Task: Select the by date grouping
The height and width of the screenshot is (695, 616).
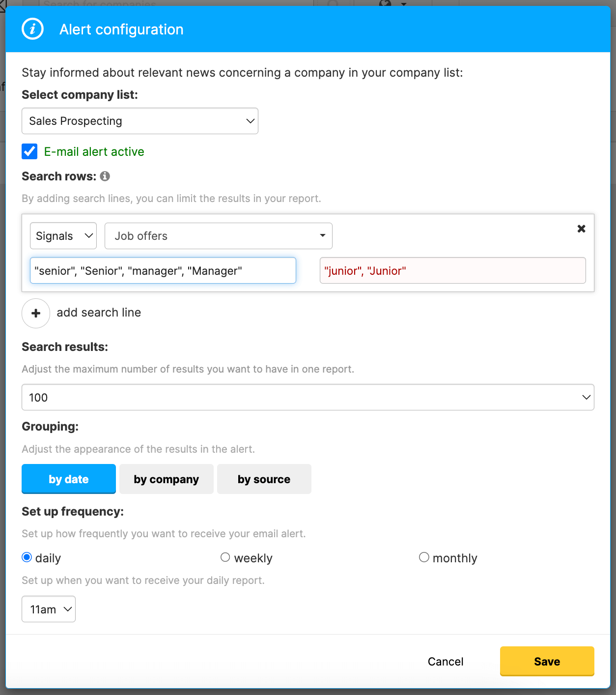Action: click(x=68, y=479)
